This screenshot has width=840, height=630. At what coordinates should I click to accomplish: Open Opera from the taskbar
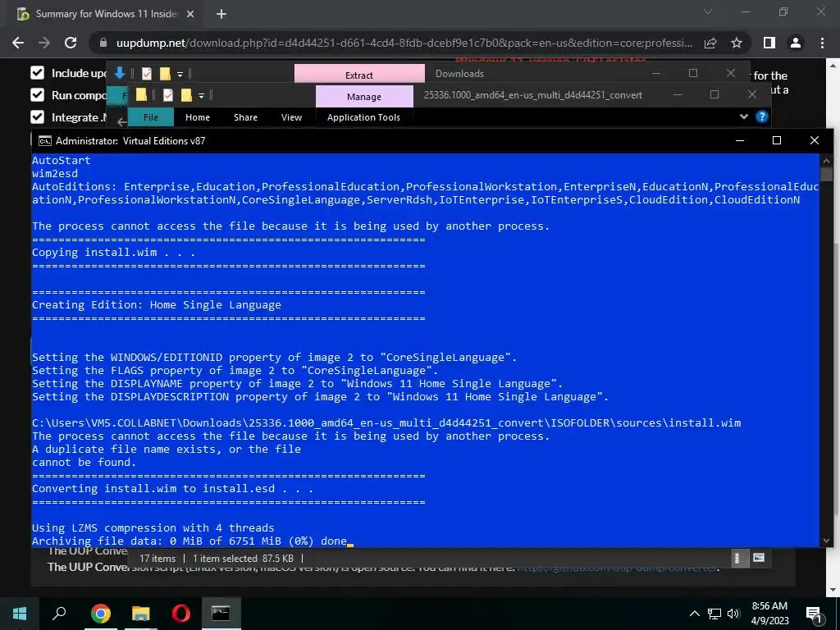(181, 614)
